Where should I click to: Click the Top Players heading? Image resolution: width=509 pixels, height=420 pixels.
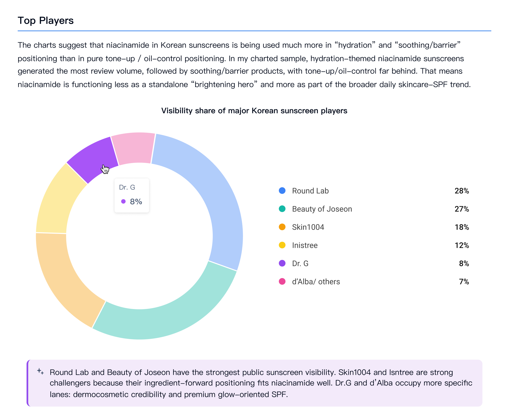click(x=45, y=21)
